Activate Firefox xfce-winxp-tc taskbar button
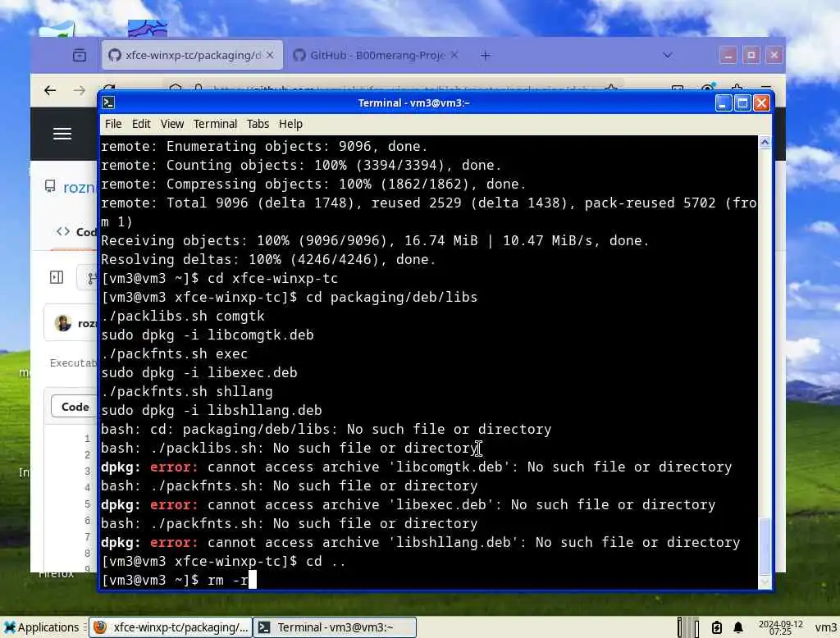 pos(171,627)
